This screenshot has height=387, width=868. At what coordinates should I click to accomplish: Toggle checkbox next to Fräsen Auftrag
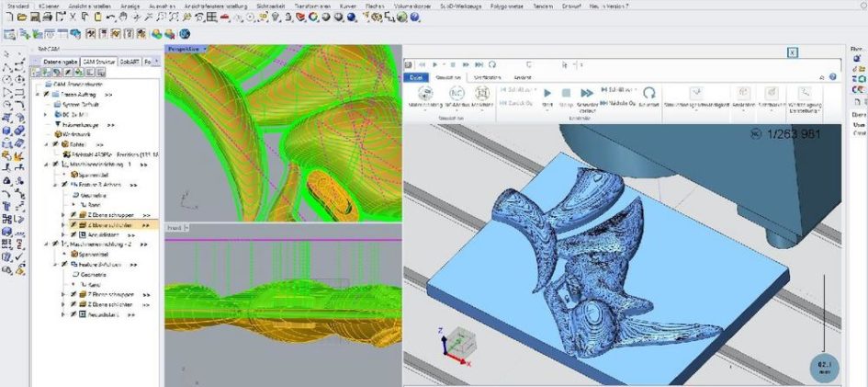(x=46, y=95)
